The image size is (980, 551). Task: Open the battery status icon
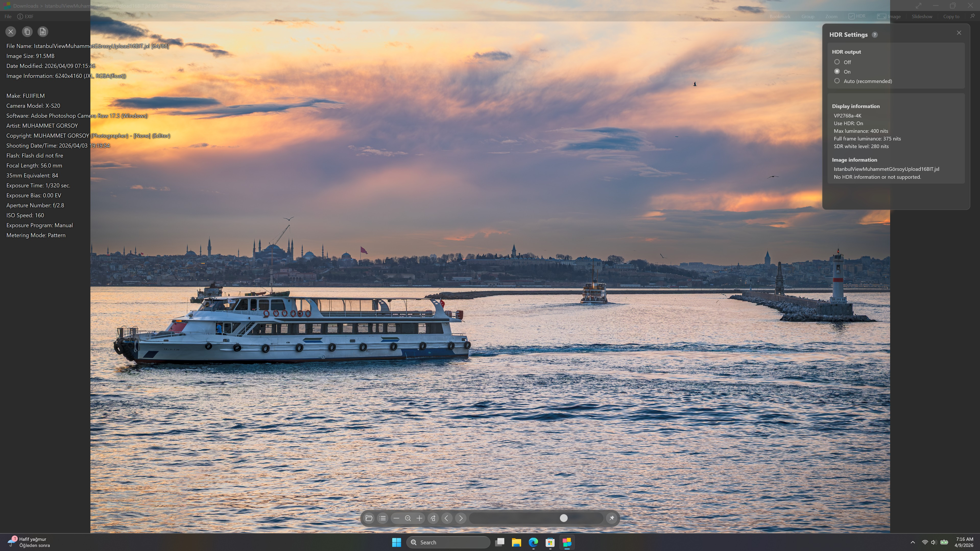(x=944, y=542)
